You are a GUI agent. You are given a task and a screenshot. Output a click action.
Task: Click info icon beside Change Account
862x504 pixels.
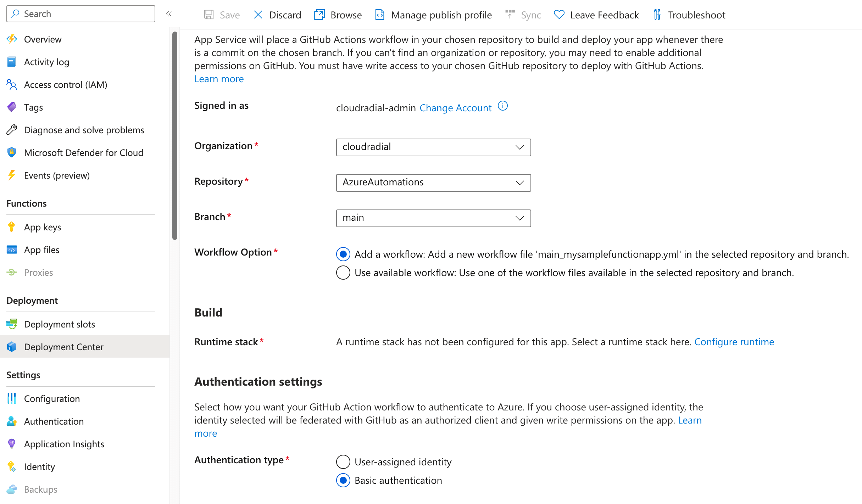(x=503, y=106)
